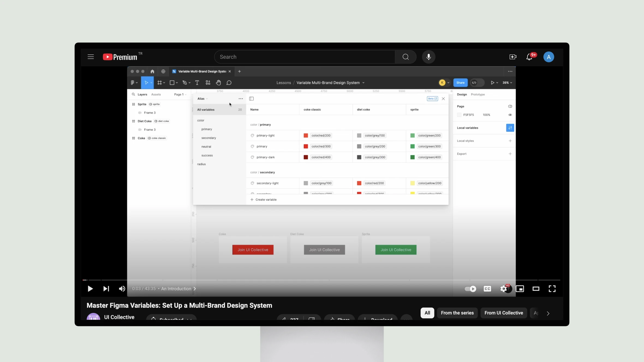The image size is (644, 362).
Task: Switch to miniplayer mode
Action: (520, 288)
